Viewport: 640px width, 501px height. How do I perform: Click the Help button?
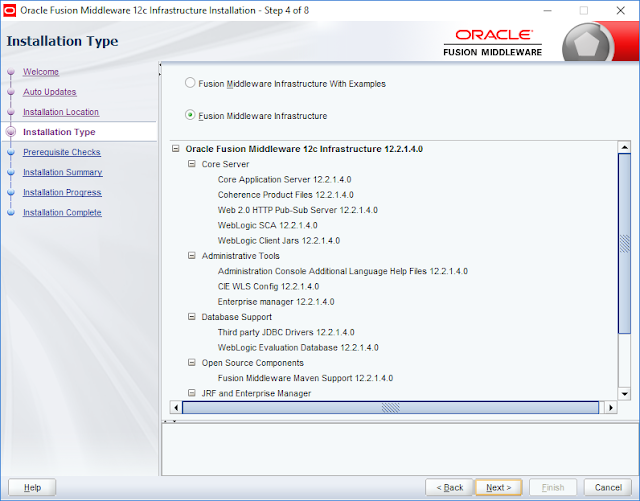click(x=32, y=488)
